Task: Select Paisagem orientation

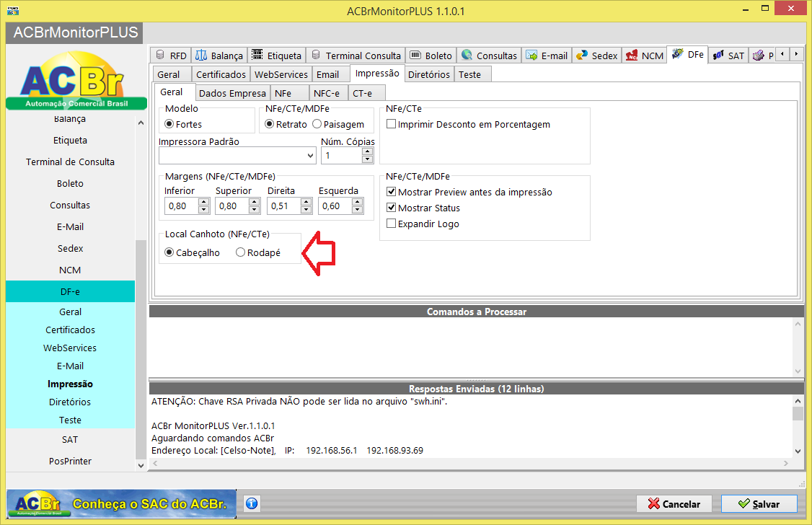Action: 317,124
